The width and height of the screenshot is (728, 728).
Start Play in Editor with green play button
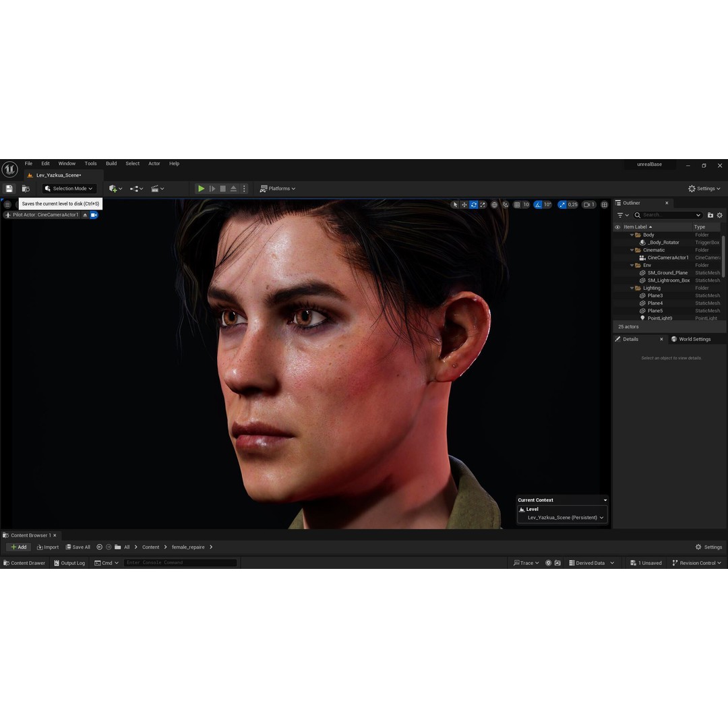(201, 189)
